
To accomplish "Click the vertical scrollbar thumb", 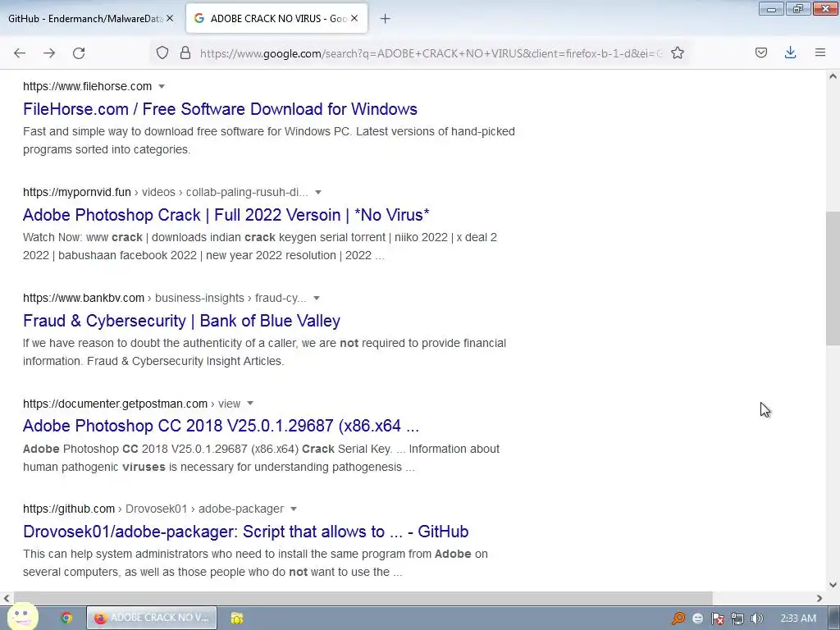I will pyautogui.click(x=833, y=279).
